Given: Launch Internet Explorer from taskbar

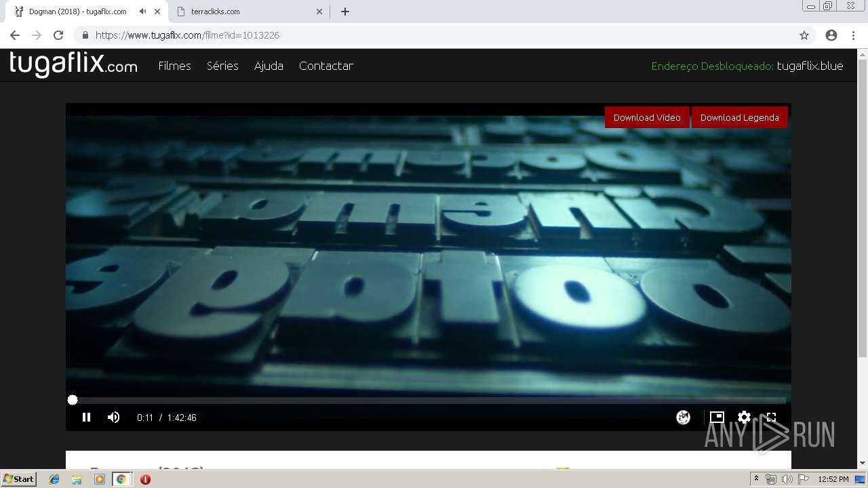Looking at the screenshot, I should coord(54,479).
